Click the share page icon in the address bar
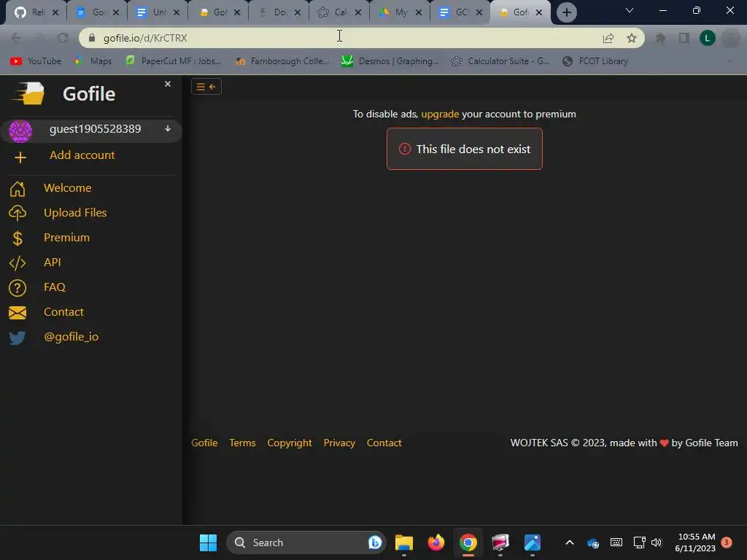 point(608,38)
